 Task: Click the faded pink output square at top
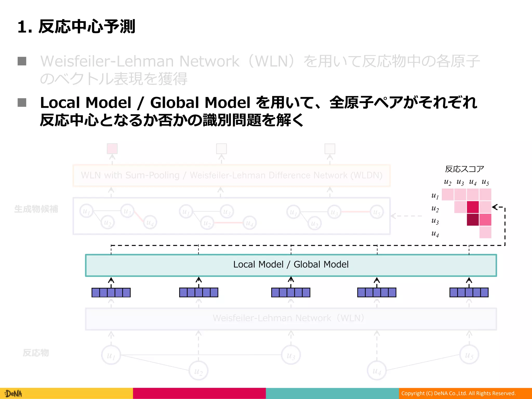112,149
